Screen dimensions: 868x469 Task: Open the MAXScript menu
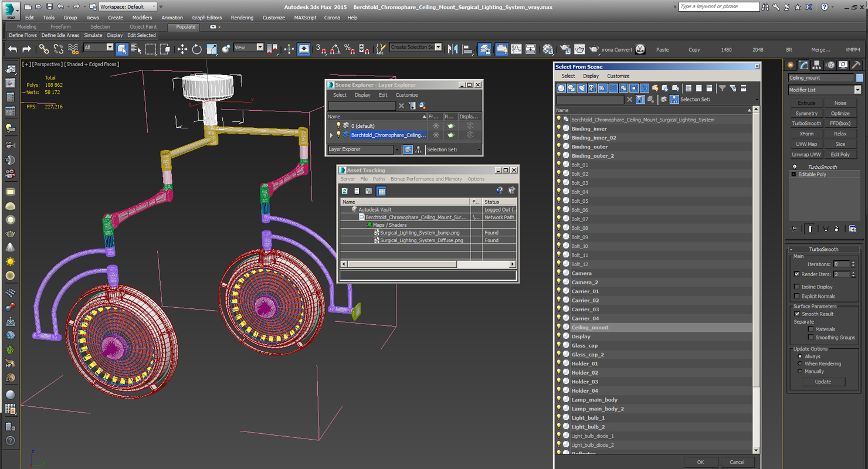305,18
